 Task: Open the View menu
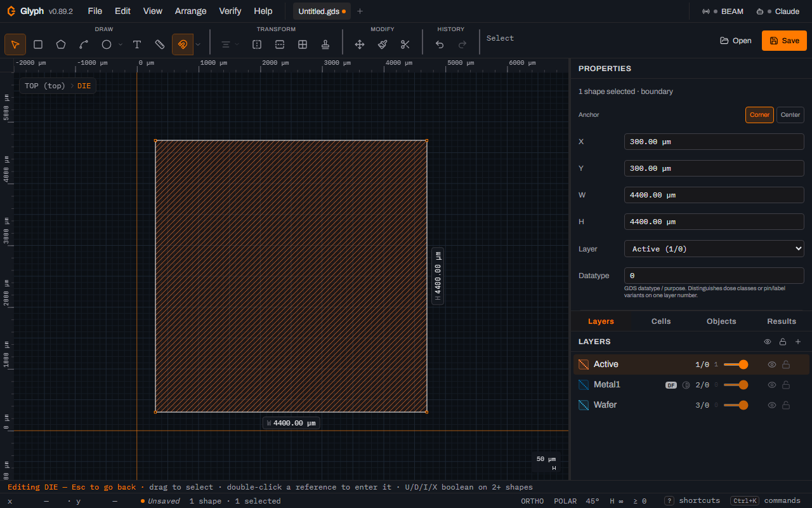tap(153, 11)
